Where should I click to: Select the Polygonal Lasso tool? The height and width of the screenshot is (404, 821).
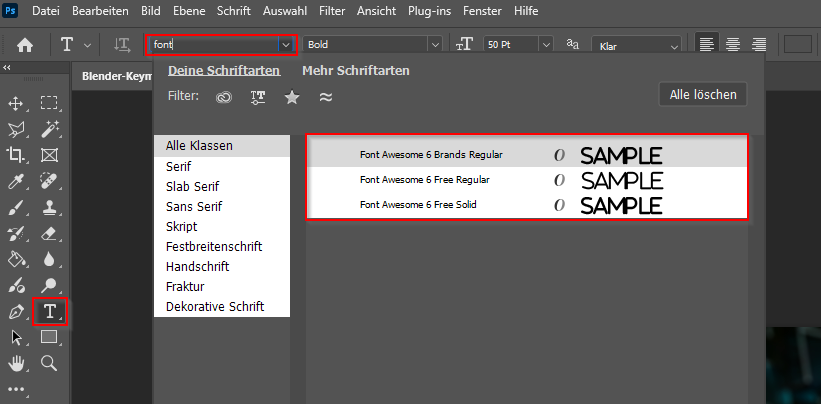(x=16, y=129)
